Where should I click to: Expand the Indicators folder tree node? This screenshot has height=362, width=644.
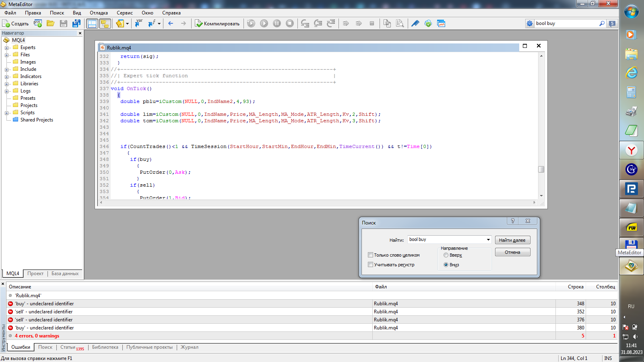tap(7, 77)
